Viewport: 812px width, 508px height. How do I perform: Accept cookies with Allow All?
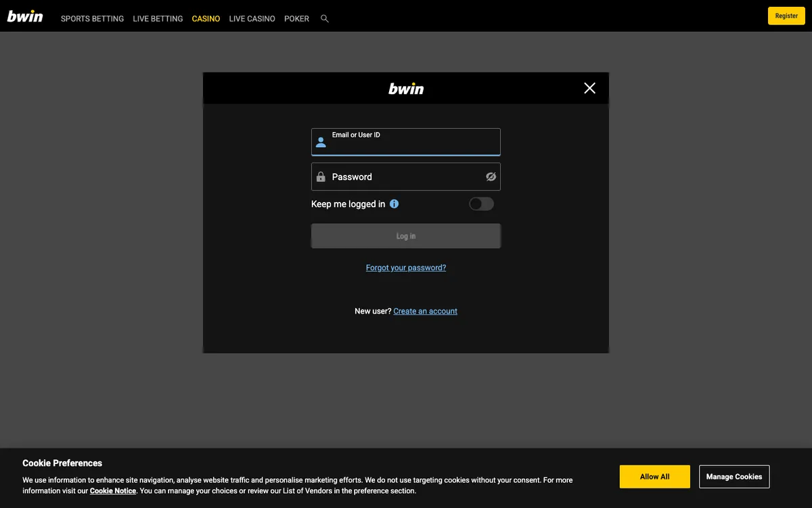[655, 477]
